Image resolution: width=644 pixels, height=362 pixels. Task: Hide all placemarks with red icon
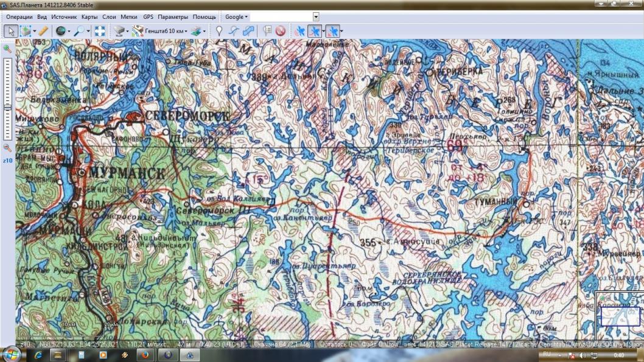click(x=280, y=30)
